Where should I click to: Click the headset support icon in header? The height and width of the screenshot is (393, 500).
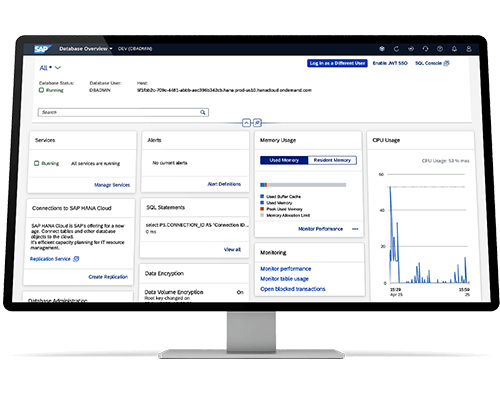coord(425,49)
